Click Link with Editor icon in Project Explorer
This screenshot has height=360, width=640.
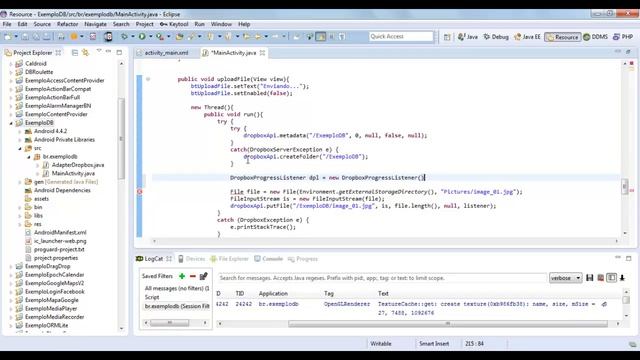point(85,53)
